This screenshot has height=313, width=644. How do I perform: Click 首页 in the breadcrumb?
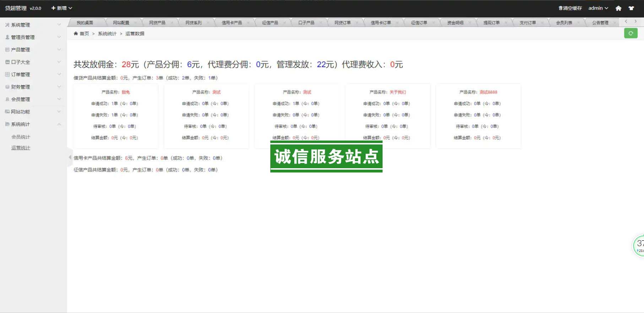[84, 34]
